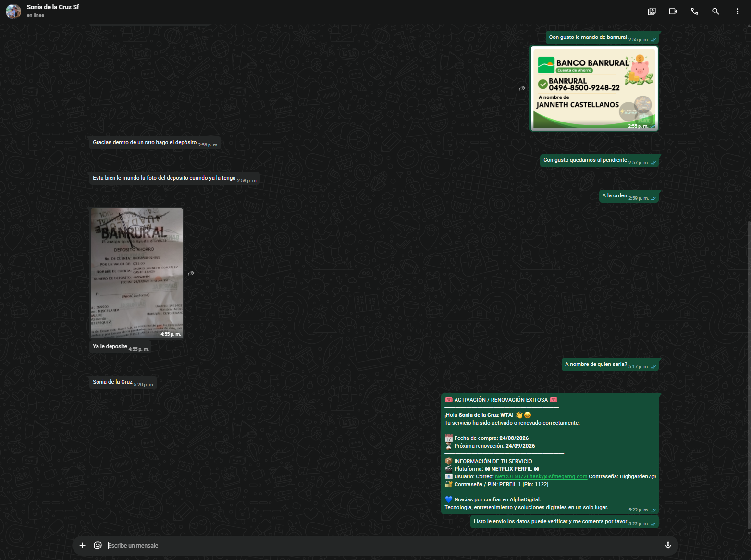Open Sonia de la Cruz Sf profile picture
This screenshot has width=751, height=560.
point(13,11)
